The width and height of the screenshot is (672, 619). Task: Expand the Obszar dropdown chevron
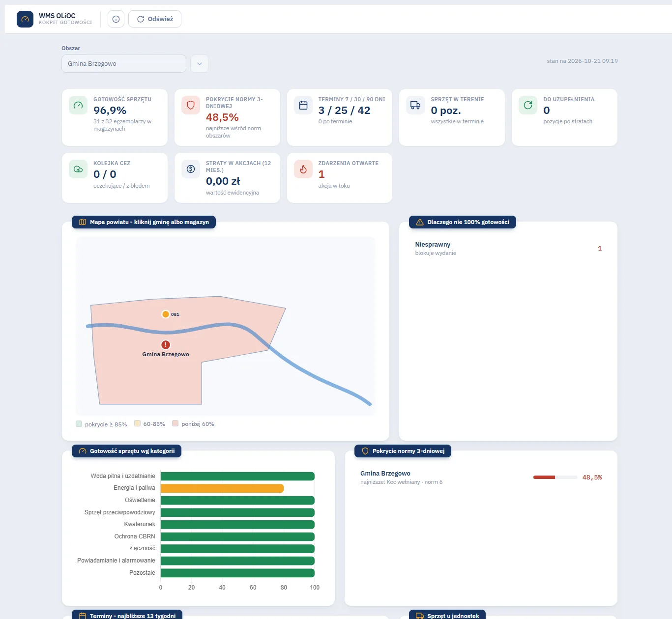[x=200, y=64]
